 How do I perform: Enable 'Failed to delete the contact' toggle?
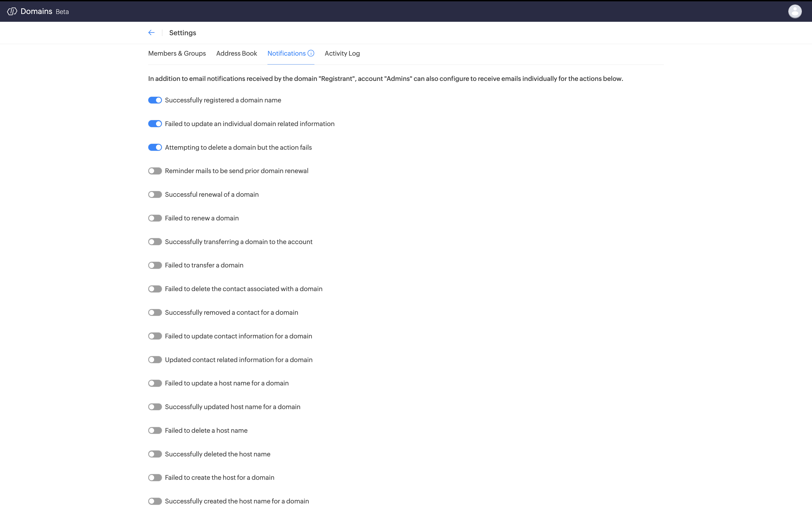click(x=155, y=289)
